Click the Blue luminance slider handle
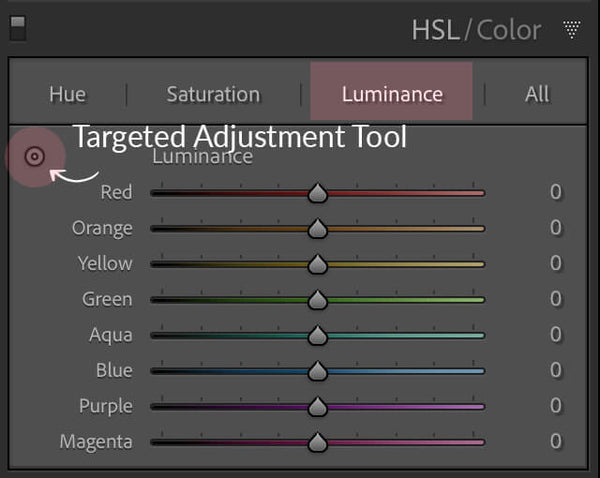Image resolution: width=600 pixels, height=478 pixels. pos(318,371)
